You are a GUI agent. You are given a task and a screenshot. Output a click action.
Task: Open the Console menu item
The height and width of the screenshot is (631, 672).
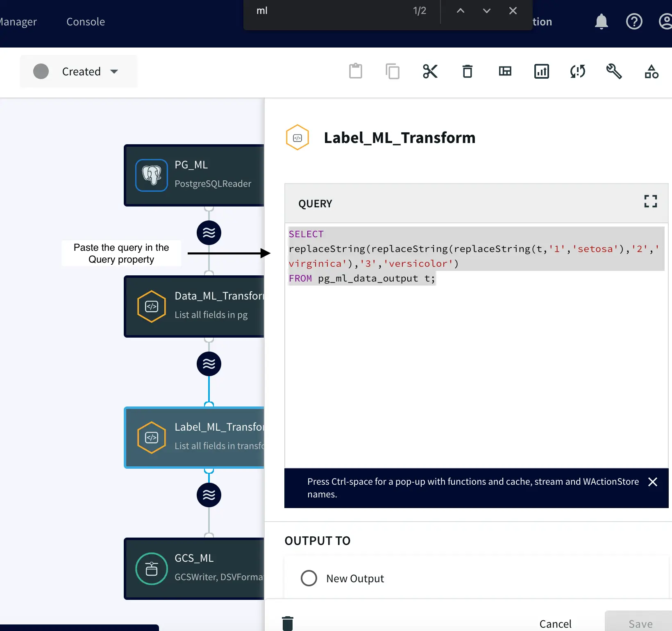tap(86, 22)
